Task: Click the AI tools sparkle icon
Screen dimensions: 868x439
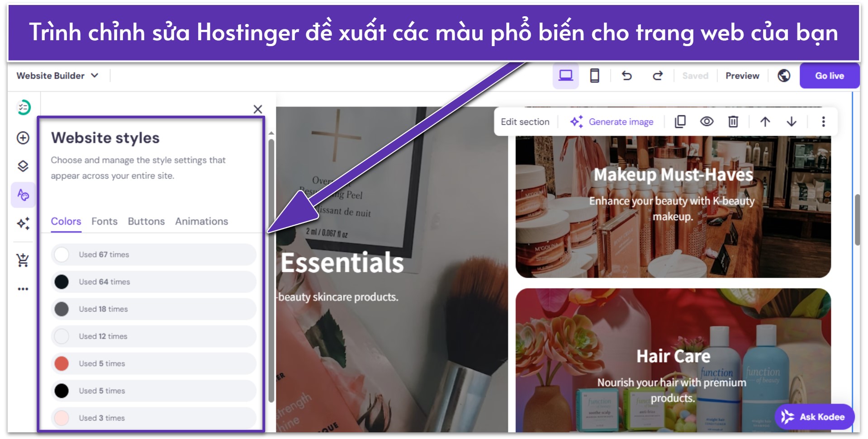Action: [x=23, y=223]
